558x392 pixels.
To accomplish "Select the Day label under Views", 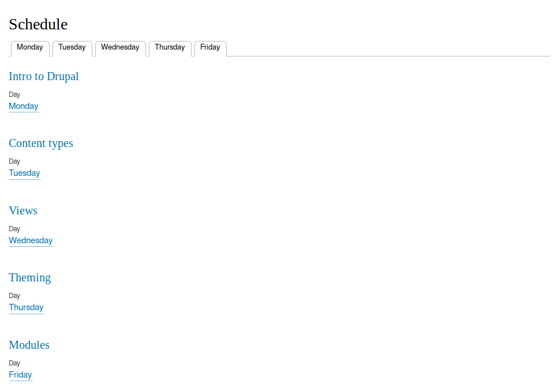I will click(x=14, y=229).
